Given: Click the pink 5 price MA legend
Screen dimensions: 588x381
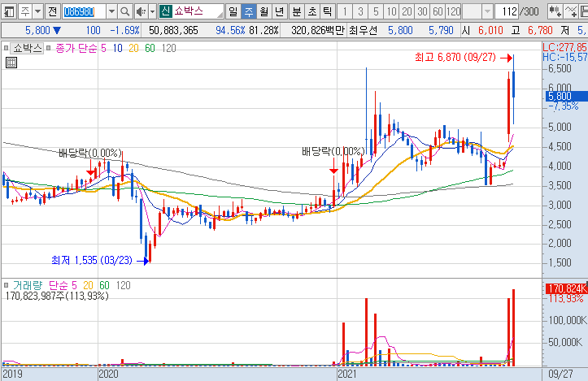Looking at the screenshot, I should [103, 48].
